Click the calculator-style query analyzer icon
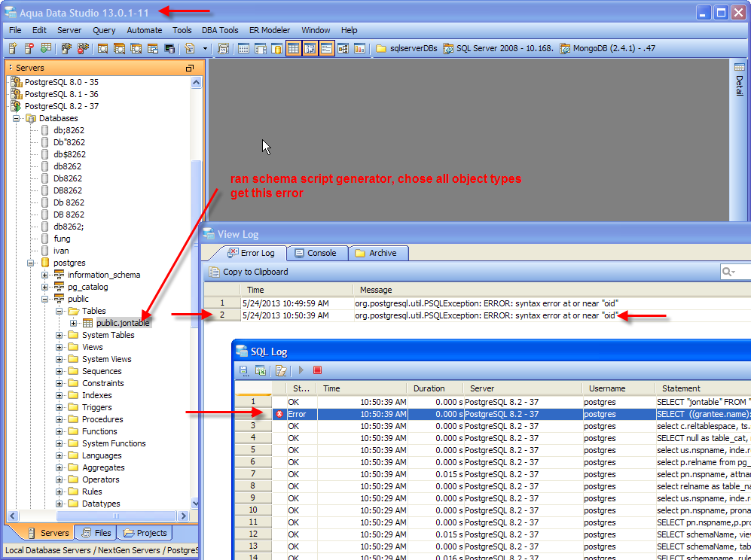Screen dimensions: 751x560 click(x=223, y=48)
